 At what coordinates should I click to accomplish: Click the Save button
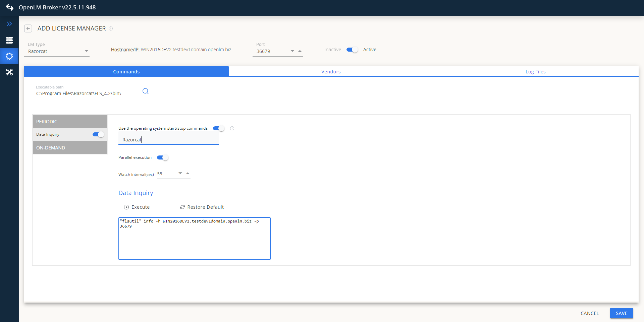pyautogui.click(x=621, y=313)
